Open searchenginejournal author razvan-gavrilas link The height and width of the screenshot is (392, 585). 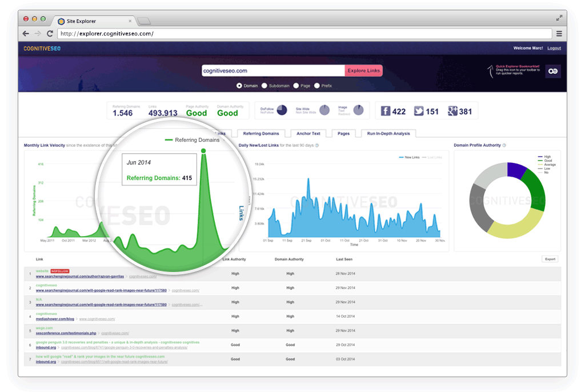pos(80,276)
